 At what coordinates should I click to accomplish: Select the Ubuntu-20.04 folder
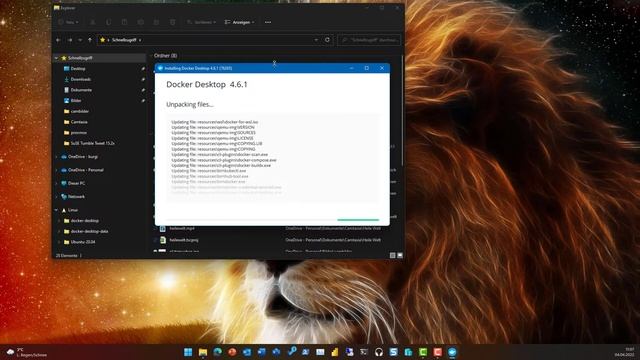pyautogui.click(x=80, y=242)
